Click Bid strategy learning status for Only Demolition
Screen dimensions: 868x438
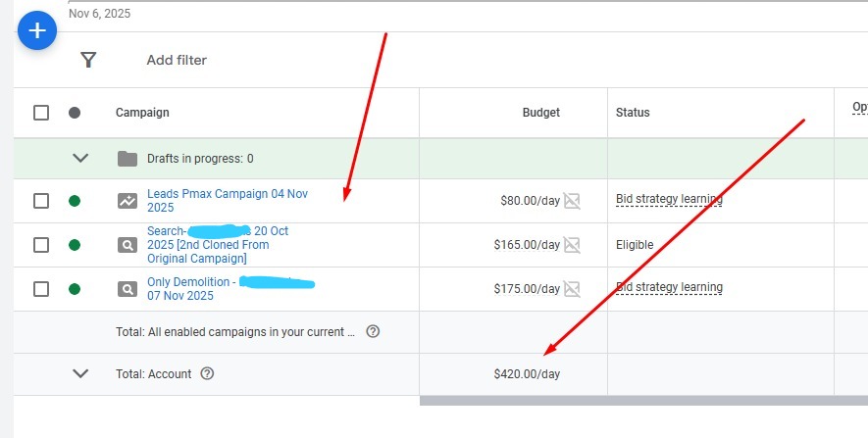pos(669,288)
